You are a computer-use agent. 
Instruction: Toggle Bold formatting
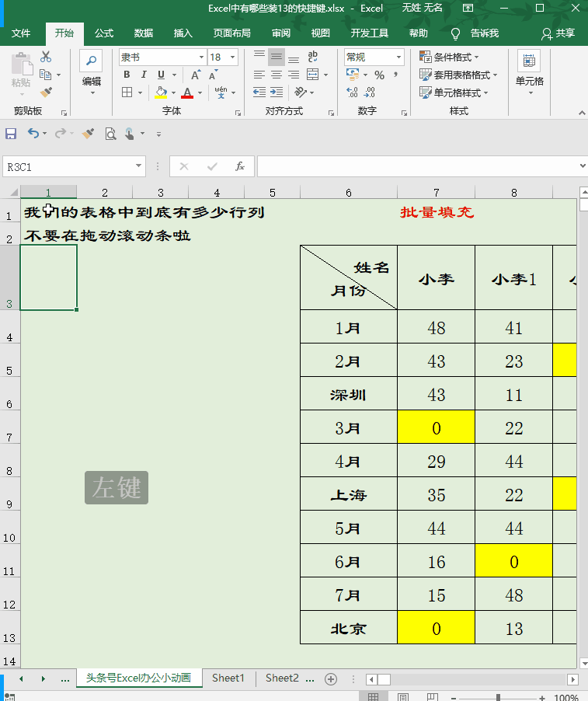pos(127,75)
